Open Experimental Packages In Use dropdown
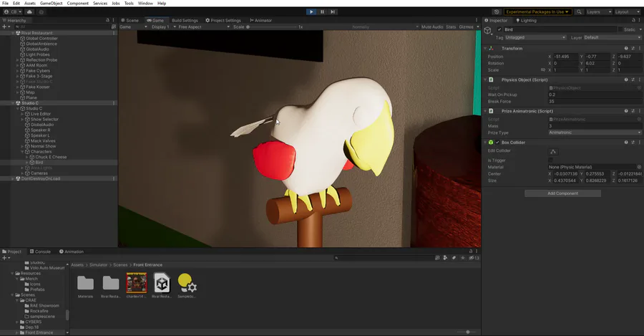The height and width of the screenshot is (336, 644). tap(537, 12)
